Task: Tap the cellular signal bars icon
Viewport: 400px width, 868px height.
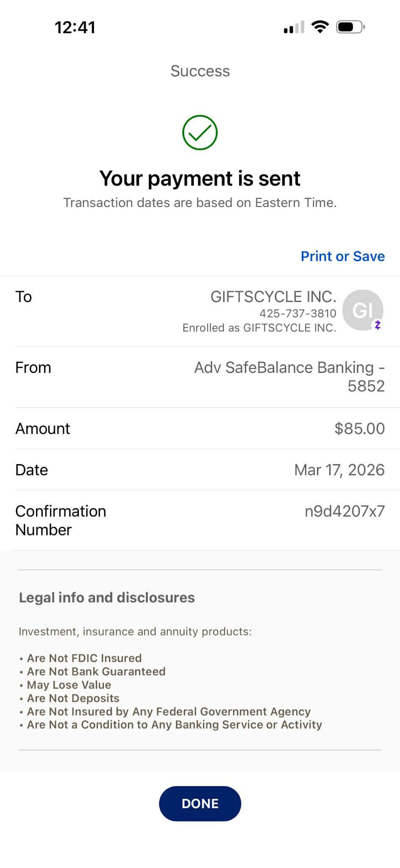Action: point(294,27)
